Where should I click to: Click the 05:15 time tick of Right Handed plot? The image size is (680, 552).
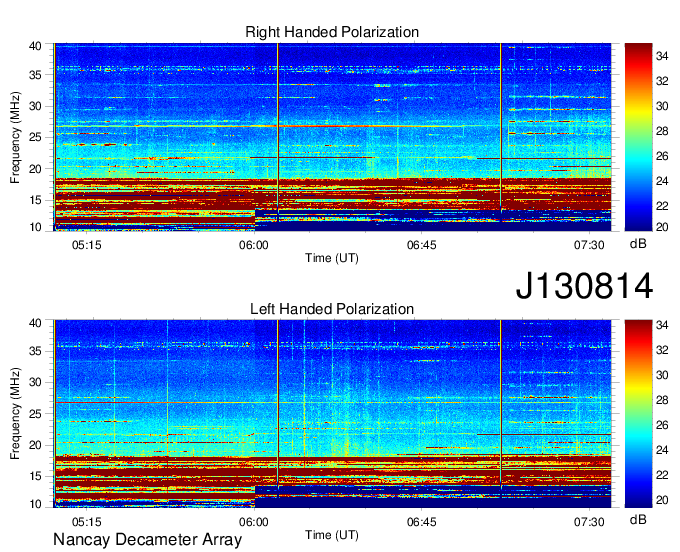[x=87, y=245]
